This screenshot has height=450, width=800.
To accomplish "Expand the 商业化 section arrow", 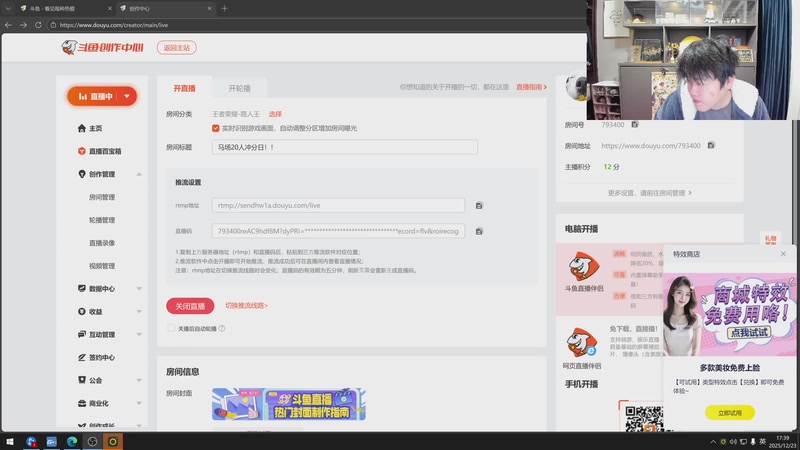I will (x=139, y=404).
